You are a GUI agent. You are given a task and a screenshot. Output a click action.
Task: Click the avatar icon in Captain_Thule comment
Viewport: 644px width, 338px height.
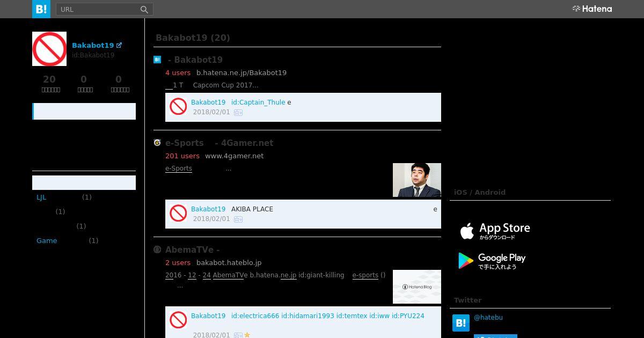178,106
